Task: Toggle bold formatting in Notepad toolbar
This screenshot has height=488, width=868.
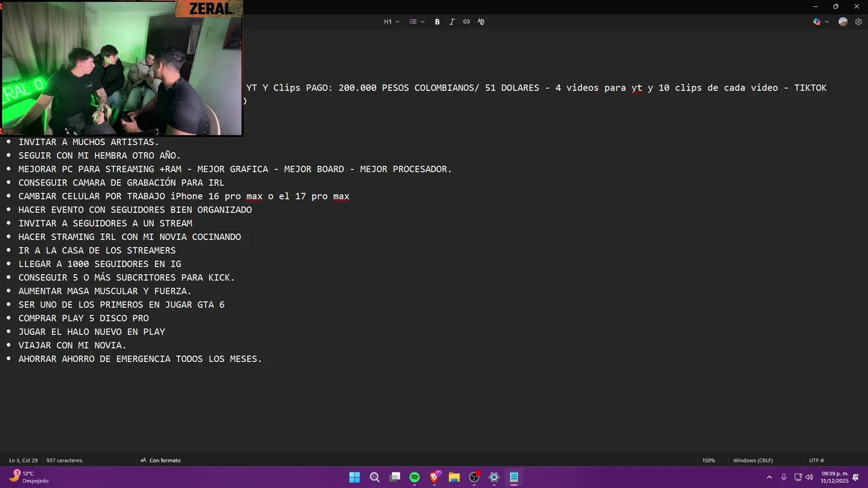Action: click(437, 22)
